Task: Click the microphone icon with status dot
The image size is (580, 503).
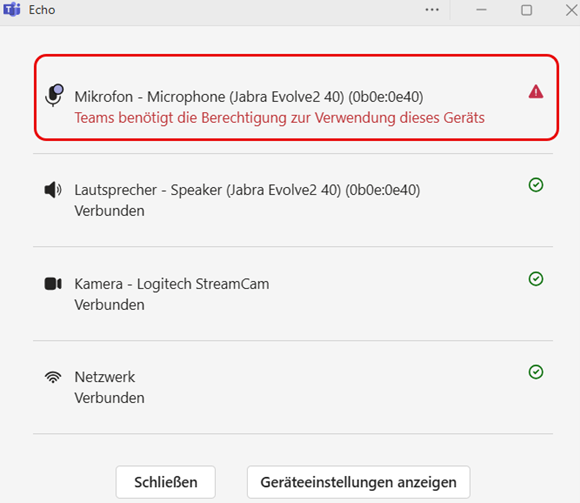Action: pyautogui.click(x=54, y=95)
